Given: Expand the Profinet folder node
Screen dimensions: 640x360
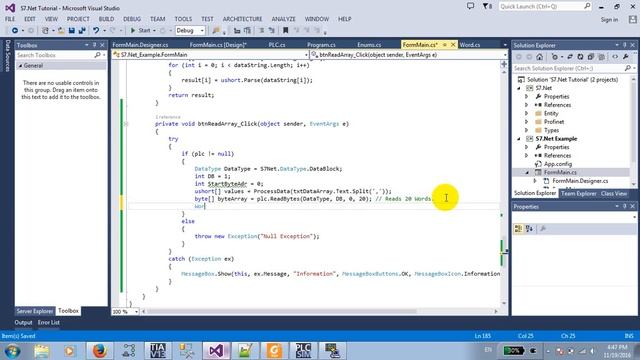Looking at the screenshot, I should click(x=527, y=122).
